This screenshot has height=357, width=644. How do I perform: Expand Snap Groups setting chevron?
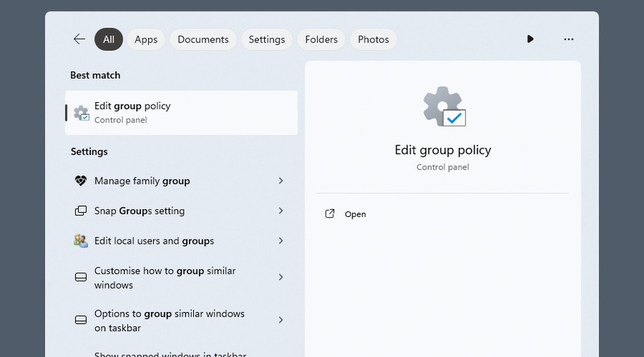(281, 211)
